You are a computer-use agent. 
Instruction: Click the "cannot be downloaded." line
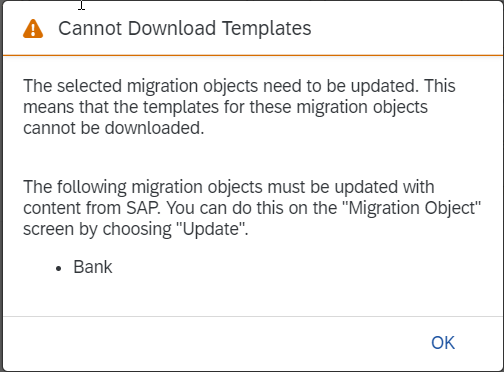coord(114,128)
